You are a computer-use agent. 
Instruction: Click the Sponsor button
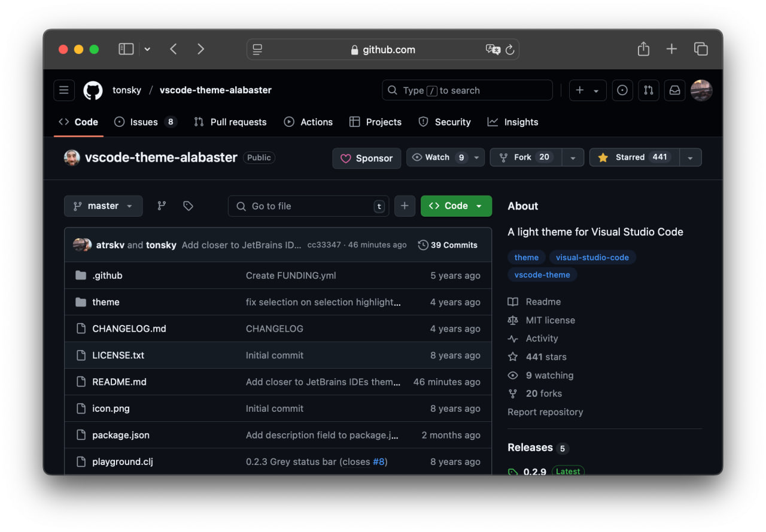tap(367, 158)
